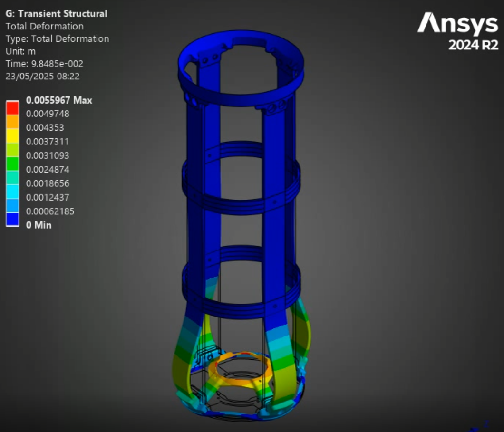Viewport: 504px width, 432px height.
Task: Click the 0.0055967 Max legend value
Action: [59, 100]
